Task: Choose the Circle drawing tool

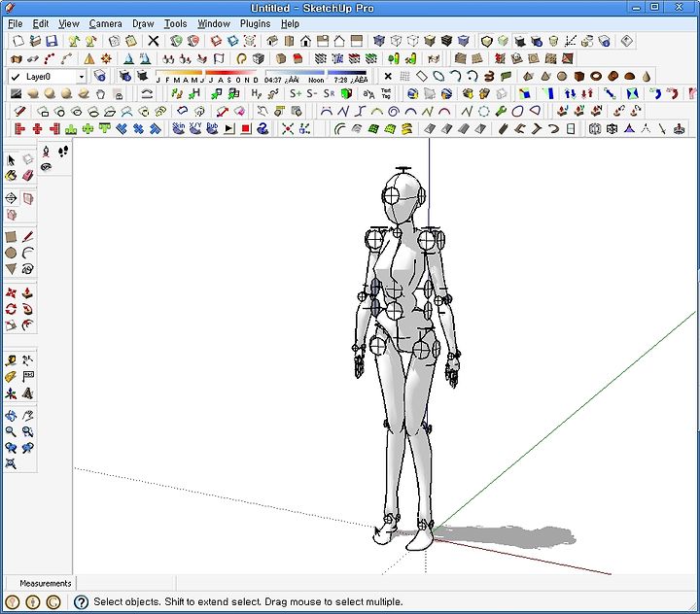Action: [x=11, y=253]
